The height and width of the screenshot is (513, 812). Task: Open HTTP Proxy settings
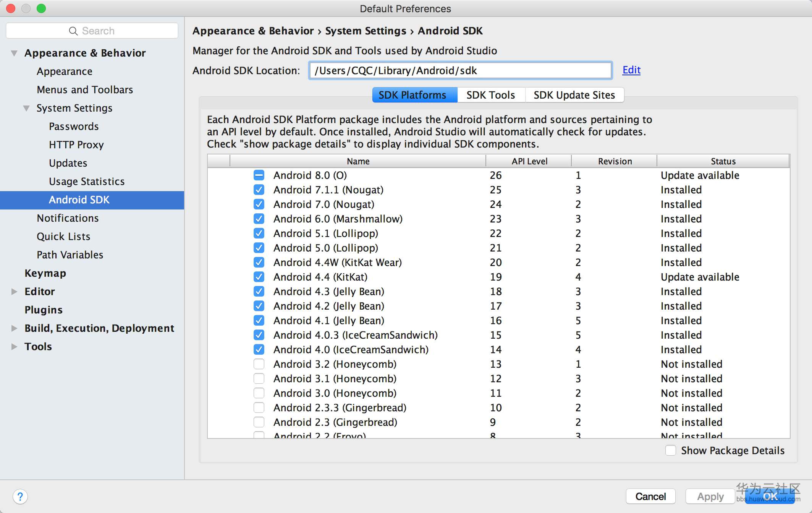point(76,145)
